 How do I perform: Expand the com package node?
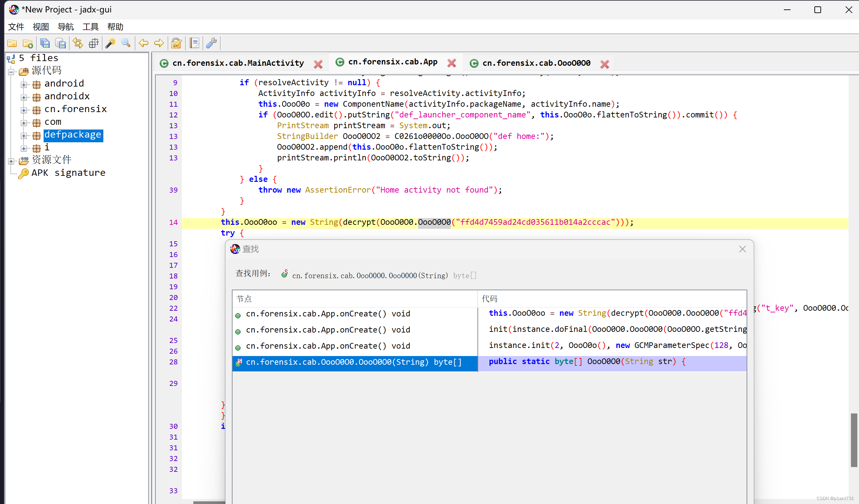coord(24,123)
